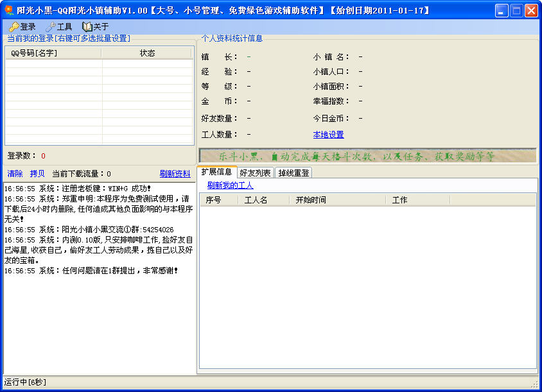Click the 镇长 label
542x392 pixels.
click(219, 56)
